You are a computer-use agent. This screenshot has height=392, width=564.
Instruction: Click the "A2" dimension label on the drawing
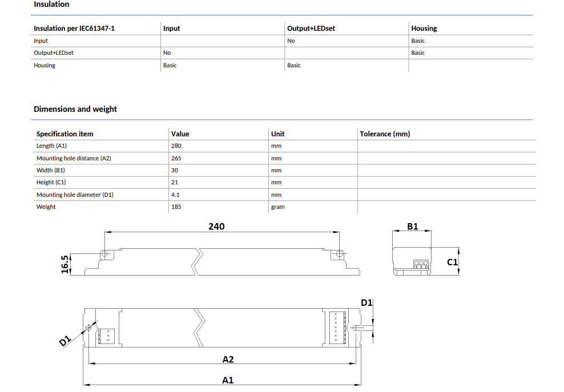[x=228, y=359]
